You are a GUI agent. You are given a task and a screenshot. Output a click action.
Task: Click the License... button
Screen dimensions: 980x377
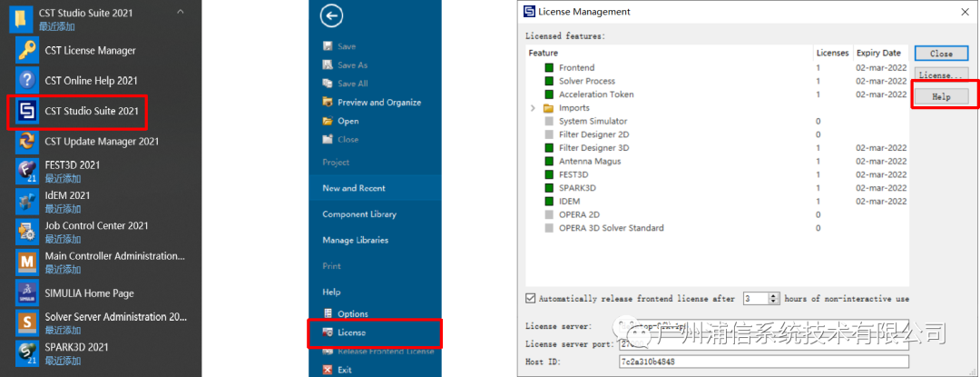(x=941, y=75)
